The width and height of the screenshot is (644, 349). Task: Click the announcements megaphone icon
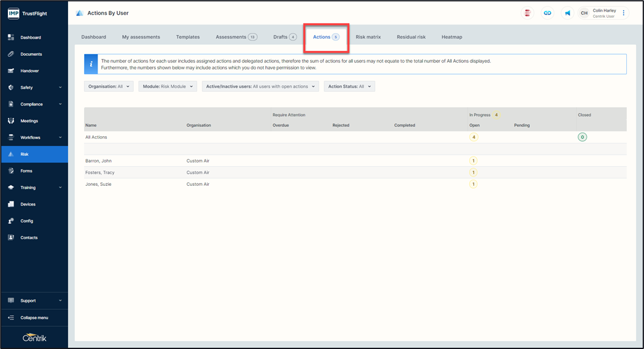pos(567,13)
